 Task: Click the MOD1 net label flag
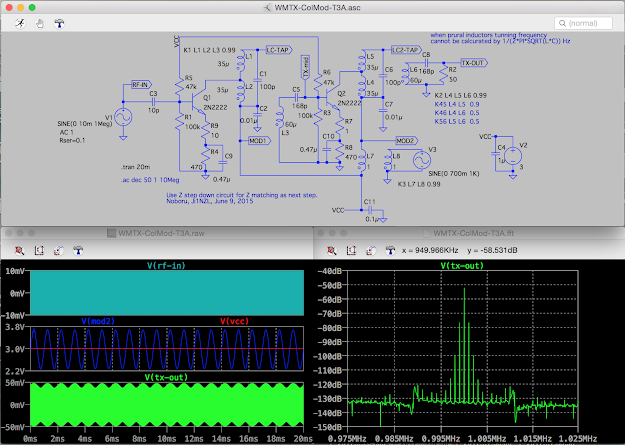point(259,141)
